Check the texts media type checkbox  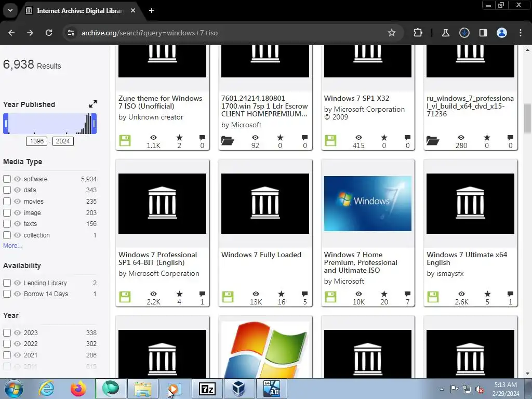(x=7, y=223)
